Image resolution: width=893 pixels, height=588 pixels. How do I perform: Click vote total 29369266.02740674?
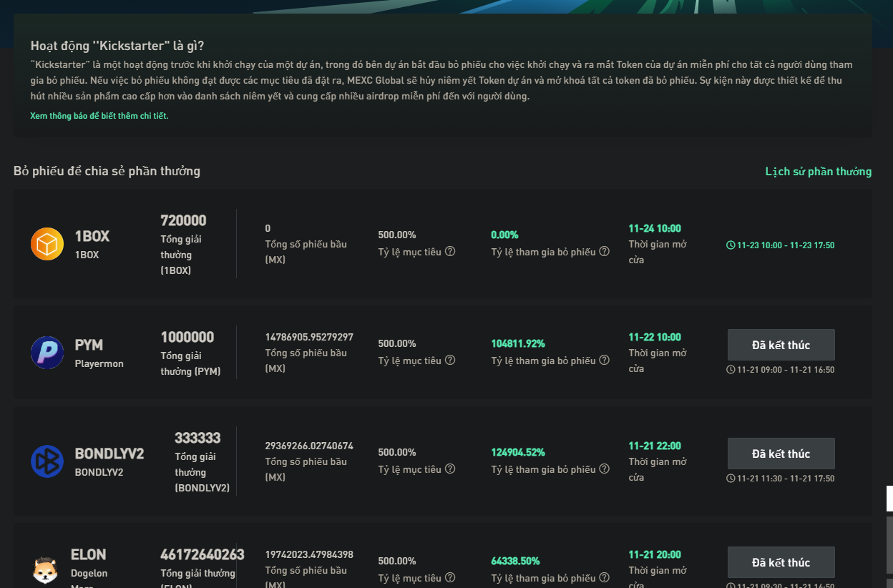tap(309, 446)
